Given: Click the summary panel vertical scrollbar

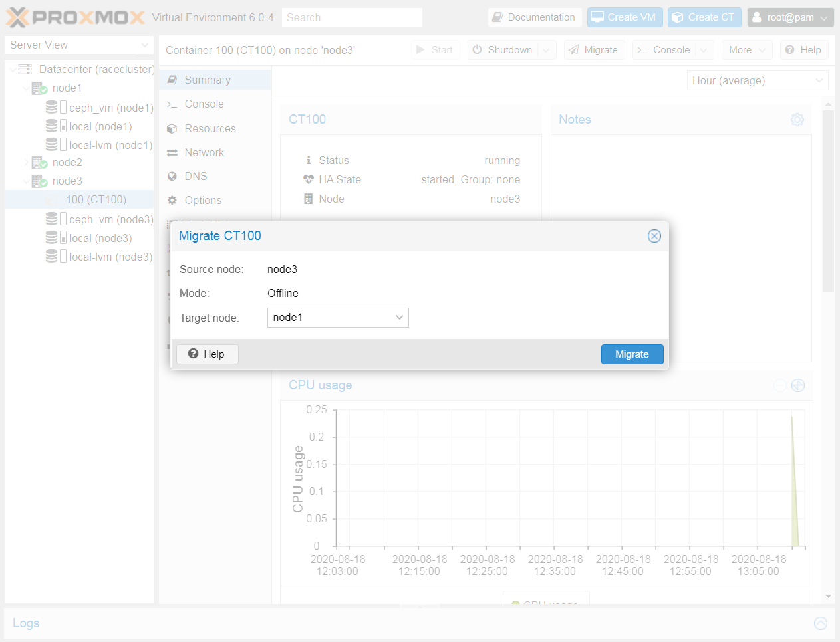Looking at the screenshot, I should click(828, 201).
